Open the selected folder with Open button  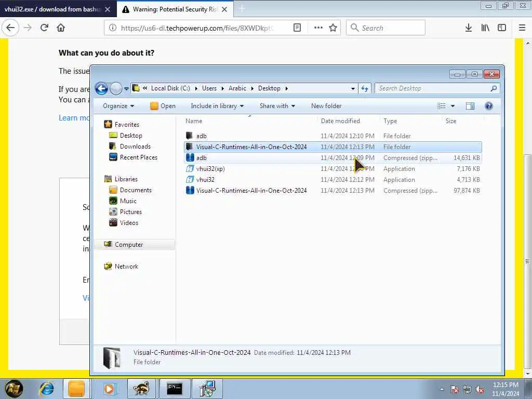pyautogui.click(x=163, y=106)
